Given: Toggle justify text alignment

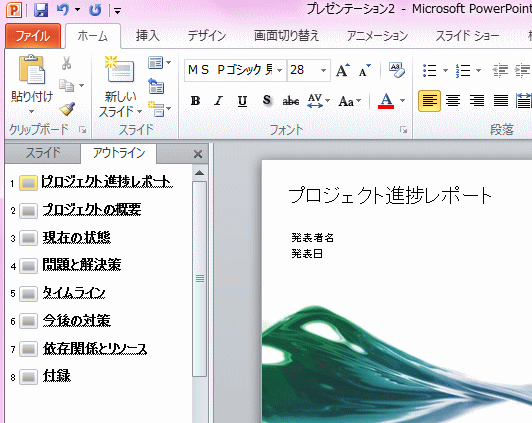Looking at the screenshot, I should 501,101.
